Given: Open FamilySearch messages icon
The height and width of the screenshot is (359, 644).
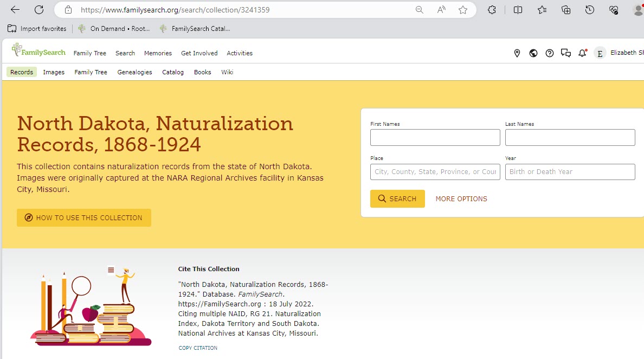Looking at the screenshot, I should (x=566, y=53).
